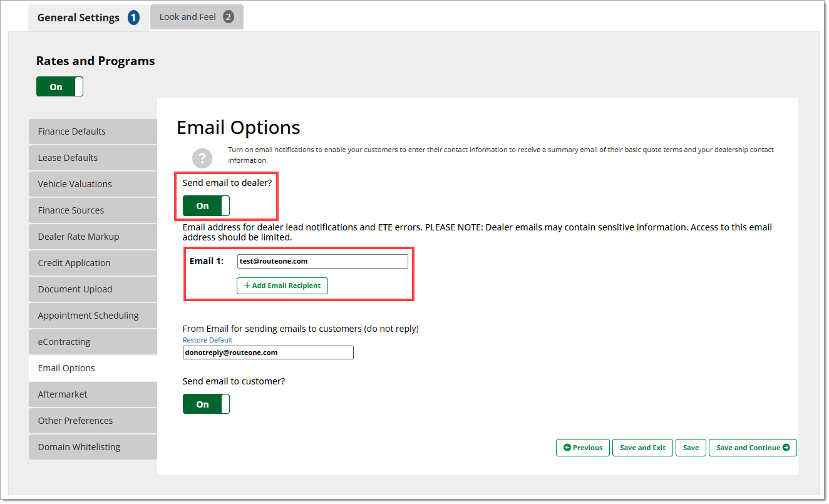The image size is (829, 504).
Task: Click the Email 1 address field
Action: [322, 261]
